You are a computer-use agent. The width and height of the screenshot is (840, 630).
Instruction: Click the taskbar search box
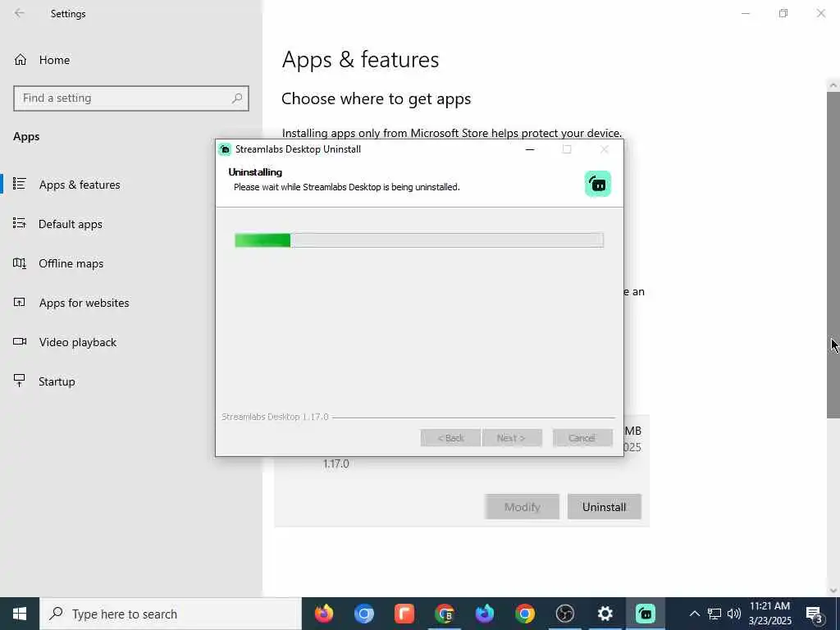[171, 614]
